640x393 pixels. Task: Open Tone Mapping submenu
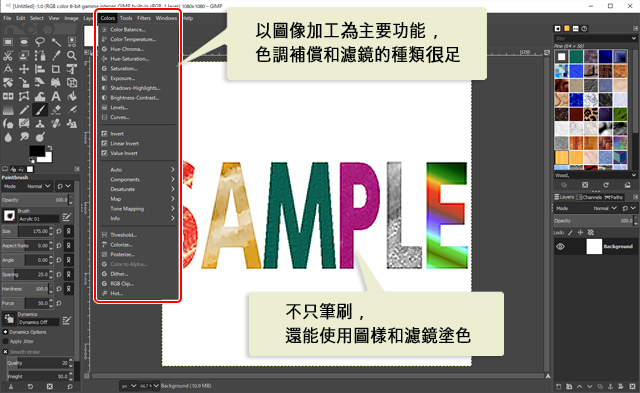coord(138,209)
